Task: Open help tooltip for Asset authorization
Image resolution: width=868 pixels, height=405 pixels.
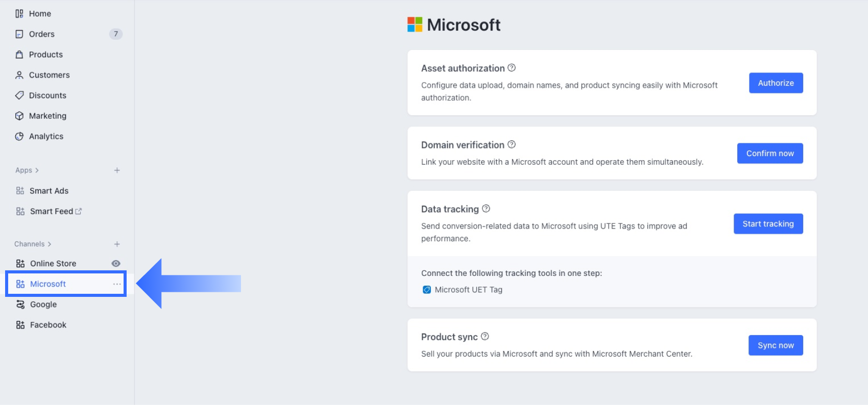Action: [512, 68]
